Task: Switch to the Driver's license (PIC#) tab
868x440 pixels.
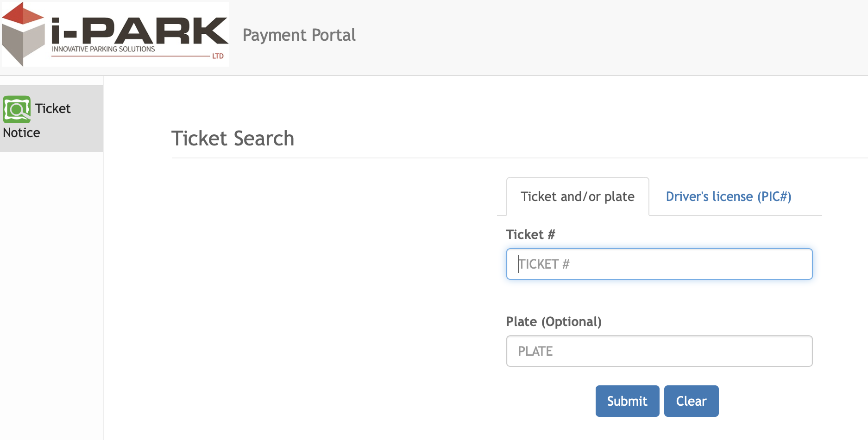Action: pyautogui.click(x=728, y=197)
